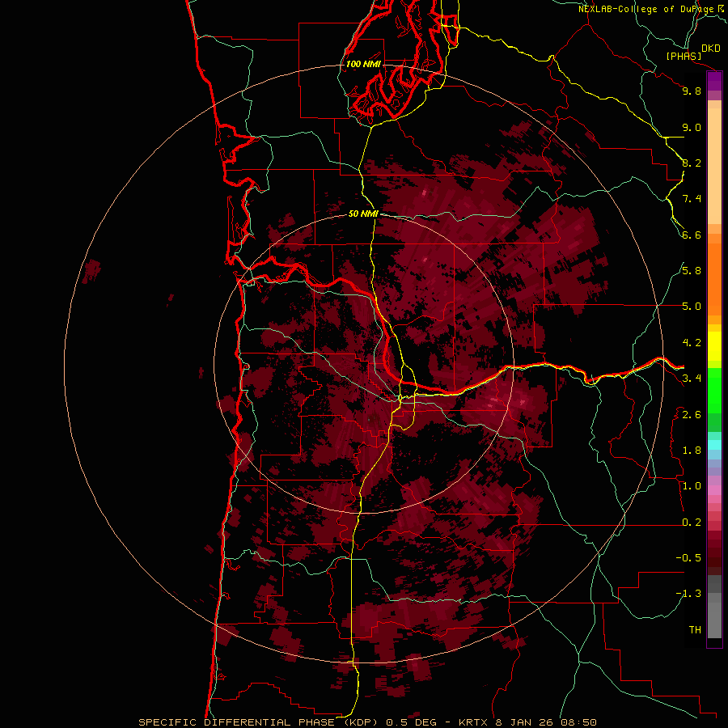Click the TH threshold label on the scale
728x728 pixels.
(x=695, y=630)
